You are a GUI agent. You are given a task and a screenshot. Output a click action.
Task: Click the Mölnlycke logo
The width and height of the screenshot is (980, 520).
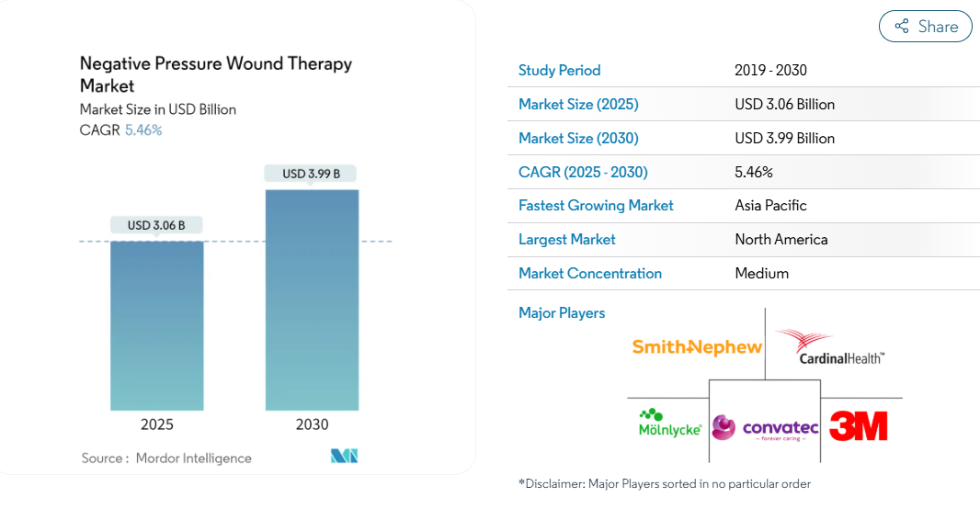pos(669,423)
